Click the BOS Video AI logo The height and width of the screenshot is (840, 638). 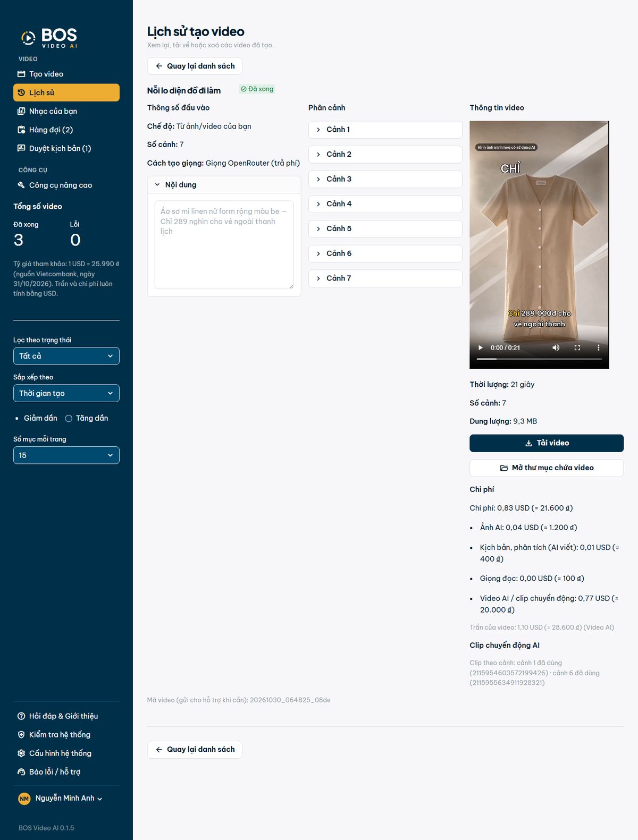click(49, 37)
